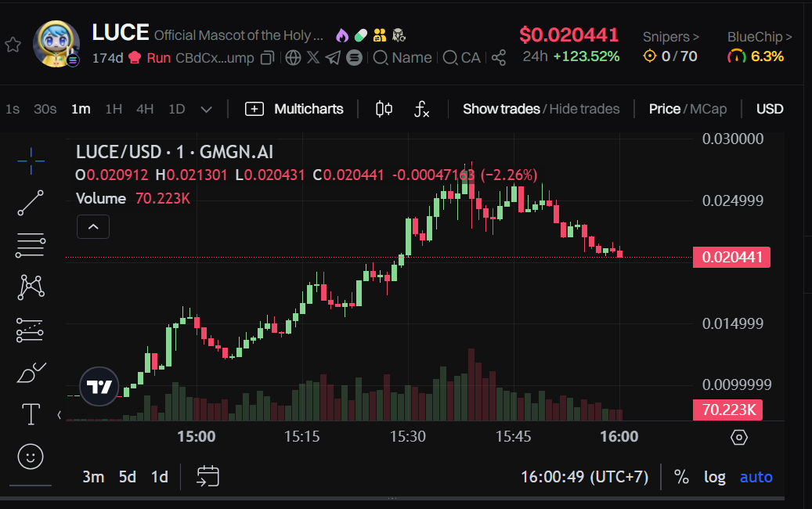The image size is (812, 509).
Task: Favorite LUCE with the star
Action: tap(13, 44)
